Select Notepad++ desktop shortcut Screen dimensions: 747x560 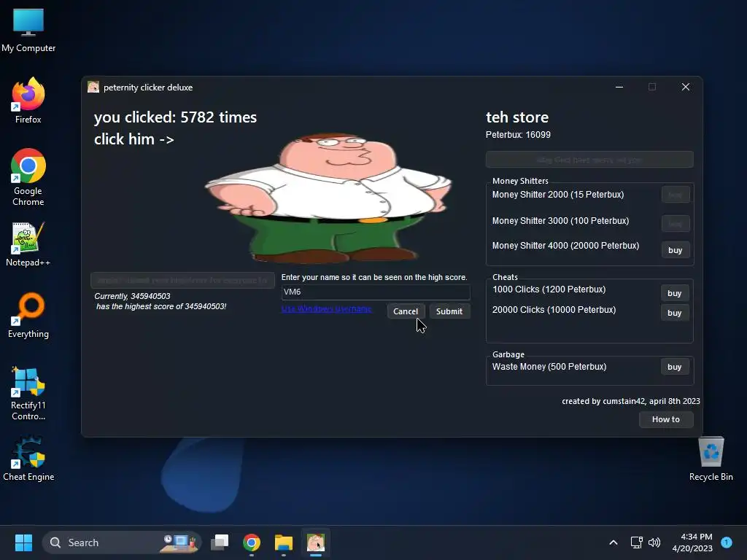click(x=28, y=244)
